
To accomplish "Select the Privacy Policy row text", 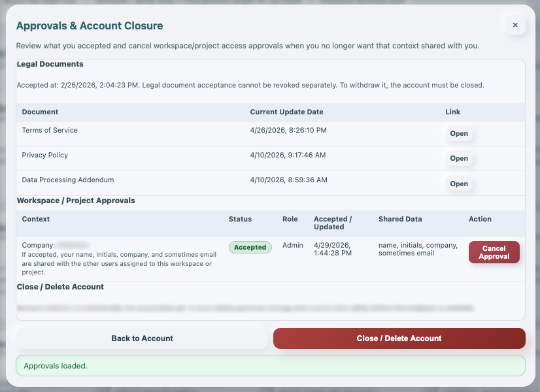I will 44,155.
